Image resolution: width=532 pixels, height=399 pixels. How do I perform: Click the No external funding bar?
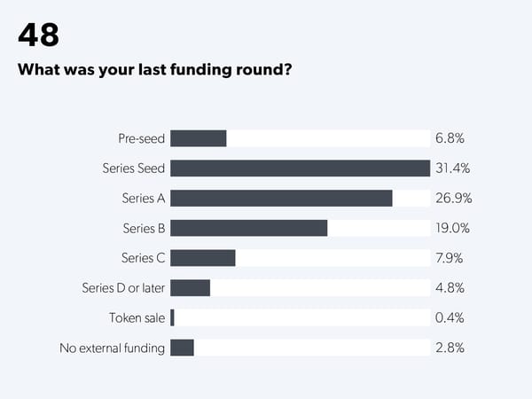point(182,348)
